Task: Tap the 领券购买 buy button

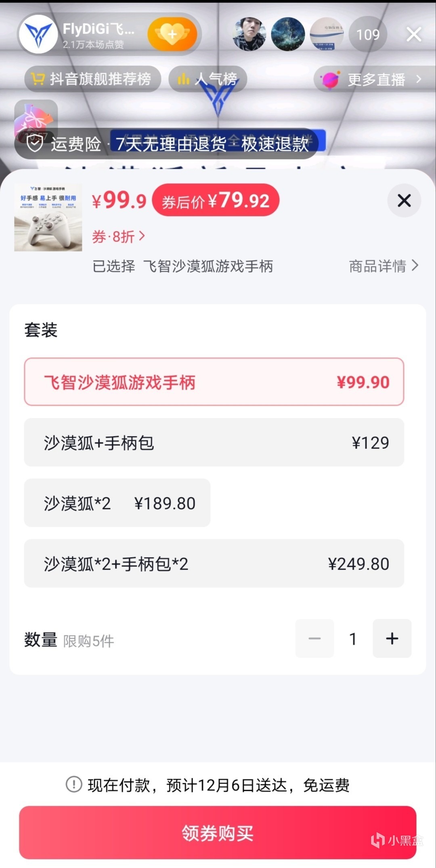Action: click(218, 832)
